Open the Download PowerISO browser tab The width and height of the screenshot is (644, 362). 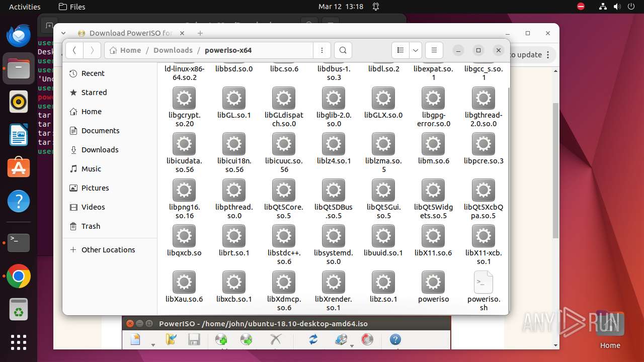pos(131,33)
